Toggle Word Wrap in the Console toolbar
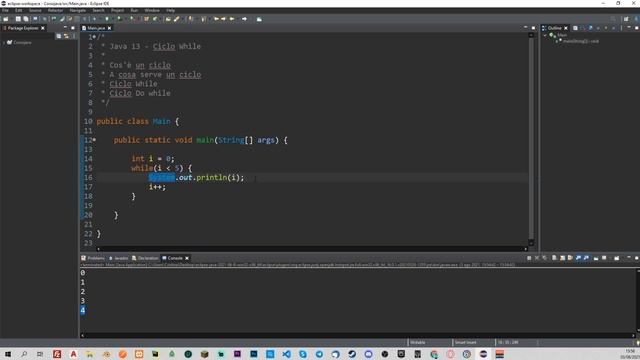The image size is (640, 360). [570, 258]
